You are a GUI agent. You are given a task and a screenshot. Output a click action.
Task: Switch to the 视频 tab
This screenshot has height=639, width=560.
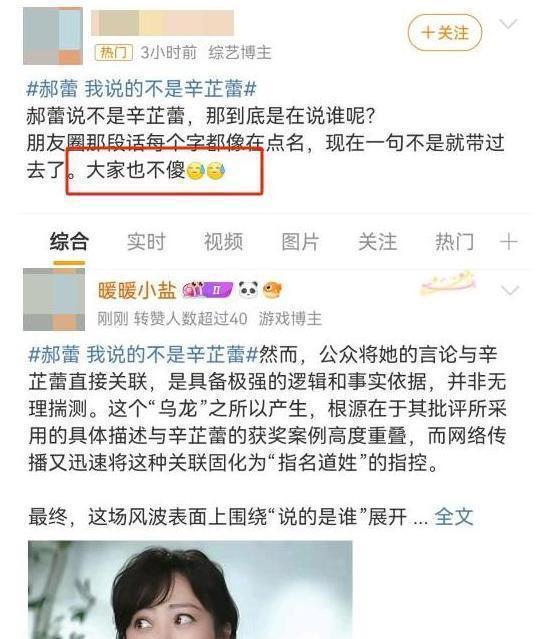tap(223, 242)
